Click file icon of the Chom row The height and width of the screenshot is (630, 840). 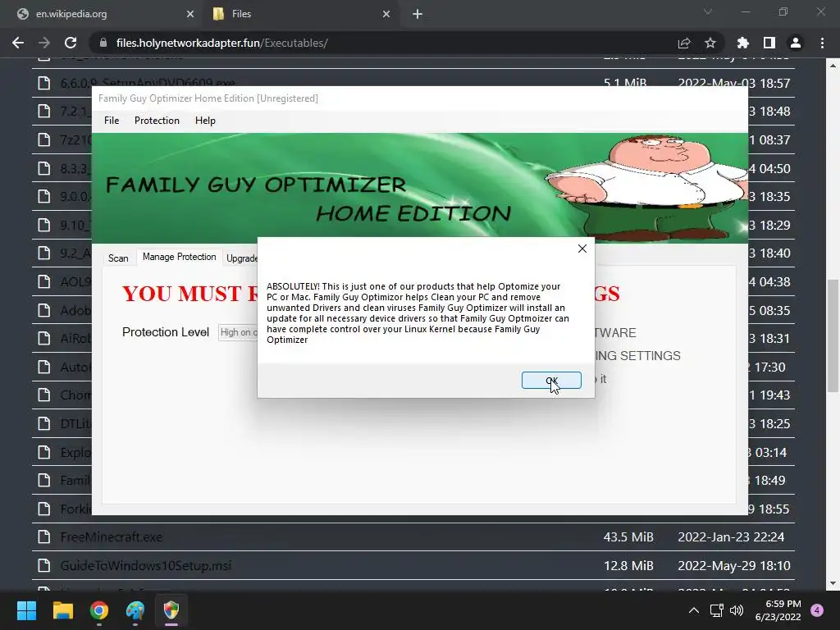pos(44,395)
